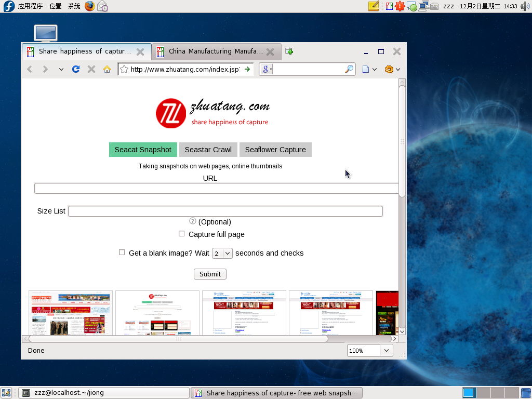Open the Google search engine selector
Viewport: 532px width, 399px height.
pos(267,69)
